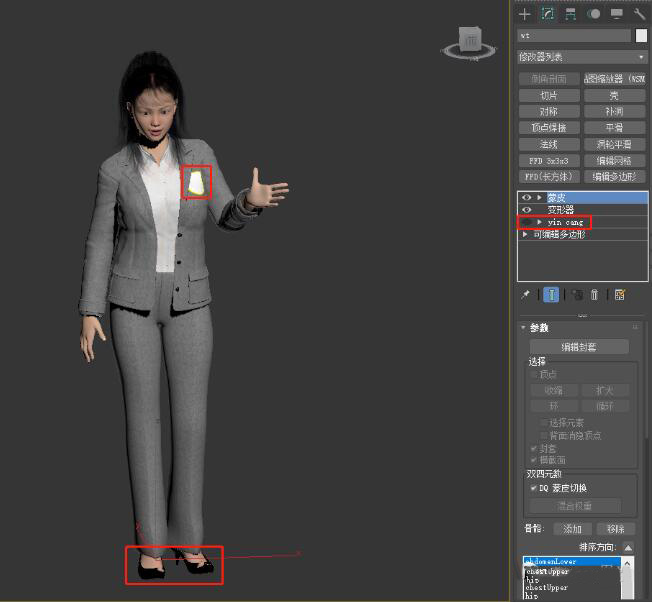The height and width of the screenshot is (602, 652).
Task: Toggle the DQ 蒙皮切换 checkbox
Action: pos(533,488)
